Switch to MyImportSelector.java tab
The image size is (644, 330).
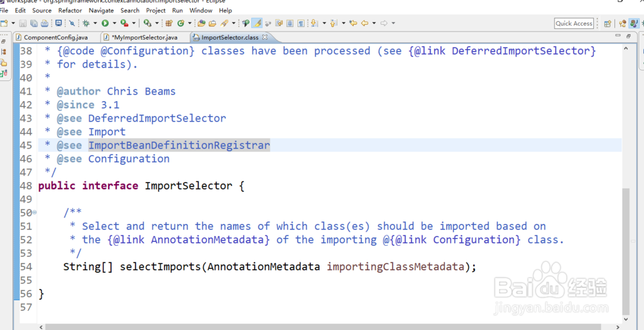(x=144, y=37)
